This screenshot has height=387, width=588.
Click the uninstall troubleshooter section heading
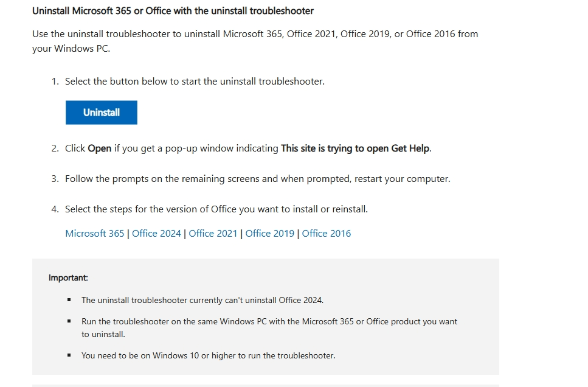pyautogui.click(x=173, y=11)
